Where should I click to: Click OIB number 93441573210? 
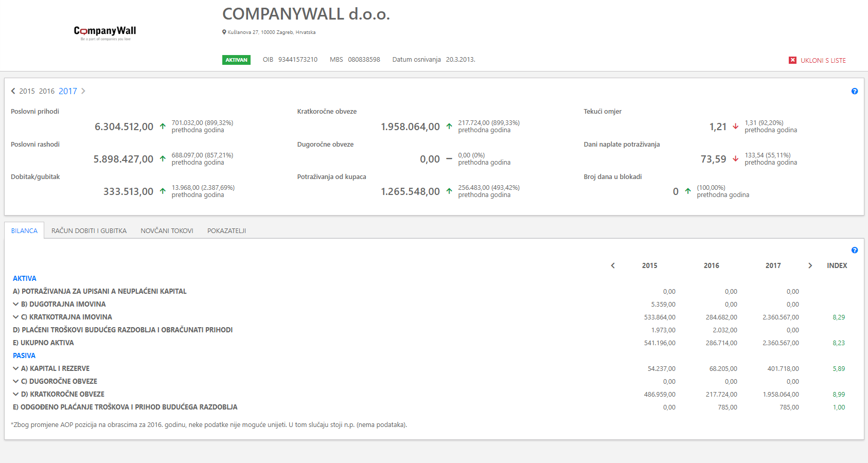click(298, 60)
